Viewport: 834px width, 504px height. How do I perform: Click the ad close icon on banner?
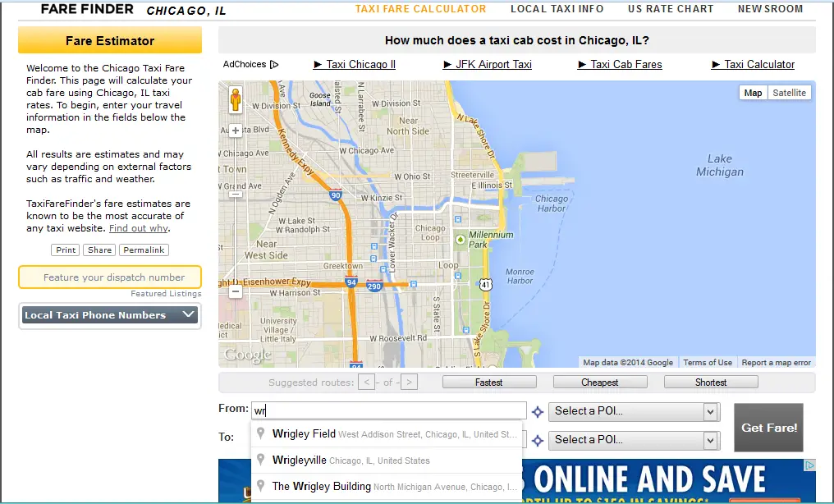(x=809, y=465)
